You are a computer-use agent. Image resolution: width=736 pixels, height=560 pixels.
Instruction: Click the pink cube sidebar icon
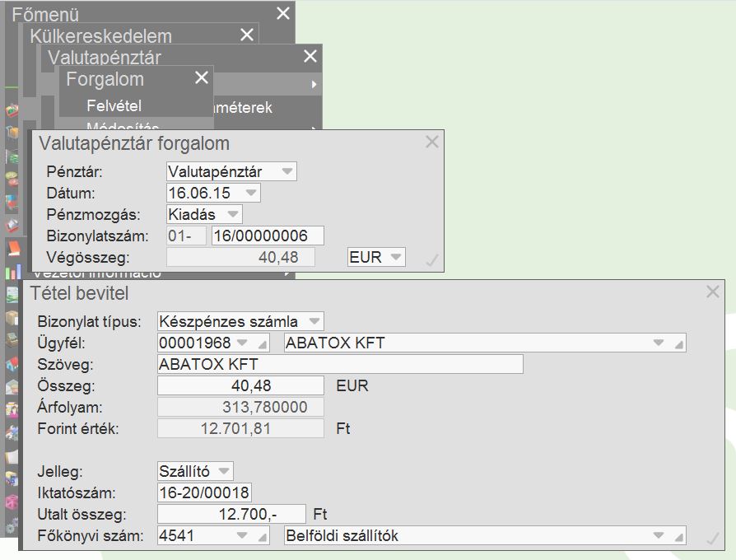pyautogui.click(x=12, y=502)
